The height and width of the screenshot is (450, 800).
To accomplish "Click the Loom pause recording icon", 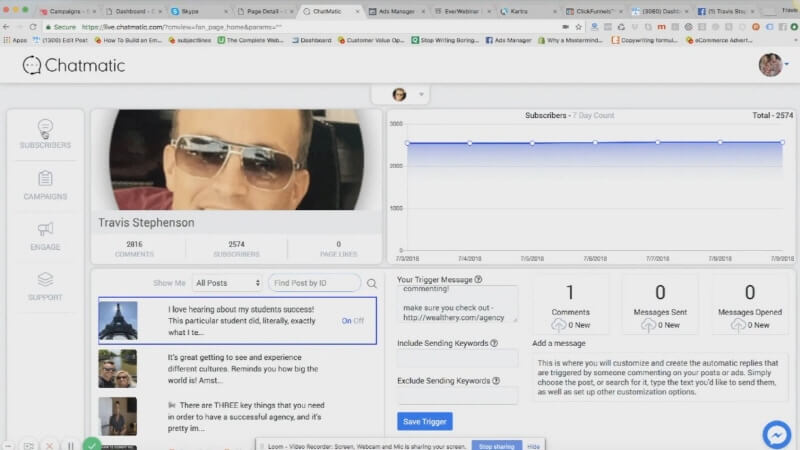I will 70,446.
